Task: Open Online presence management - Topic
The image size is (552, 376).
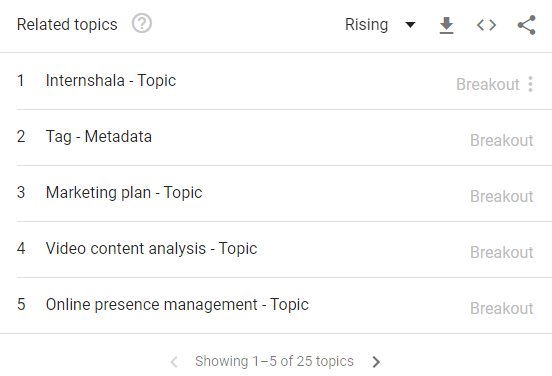Action: click(177, 305)
